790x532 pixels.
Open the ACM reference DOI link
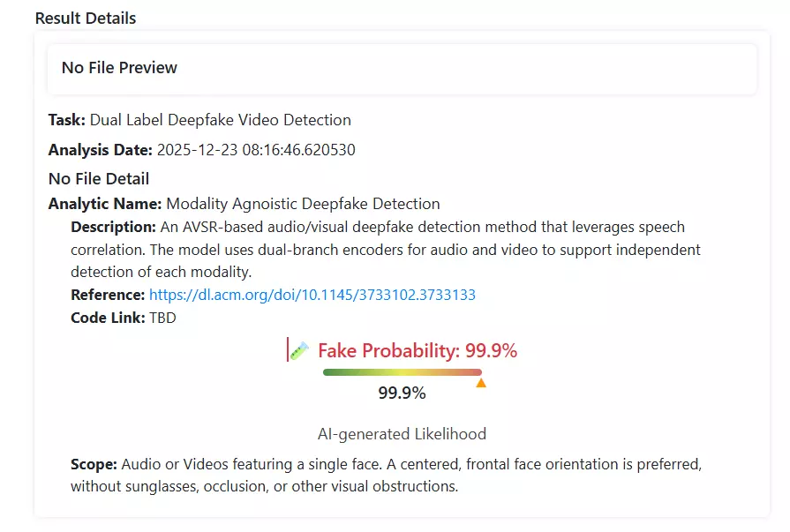click(x=312, y=295)
